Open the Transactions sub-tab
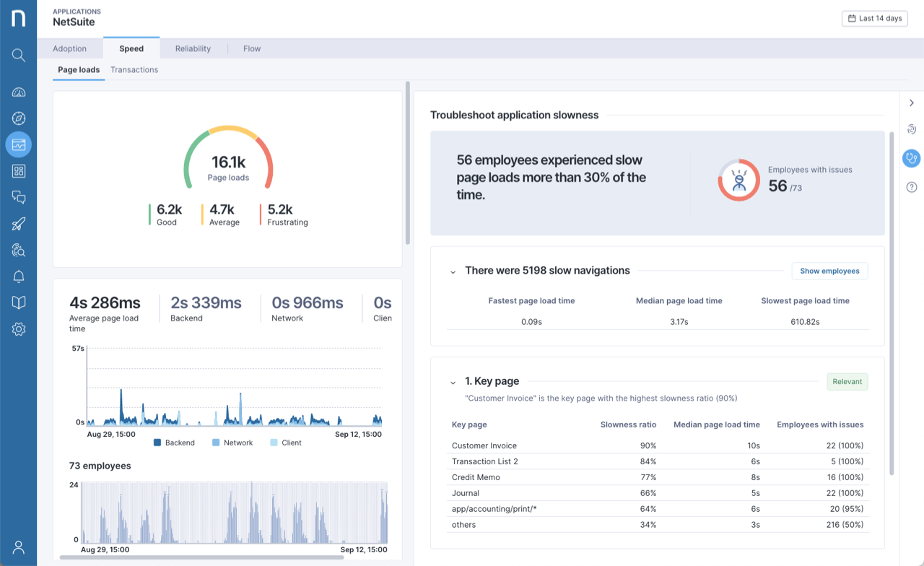The image size is (924, 566). (134, 69)
